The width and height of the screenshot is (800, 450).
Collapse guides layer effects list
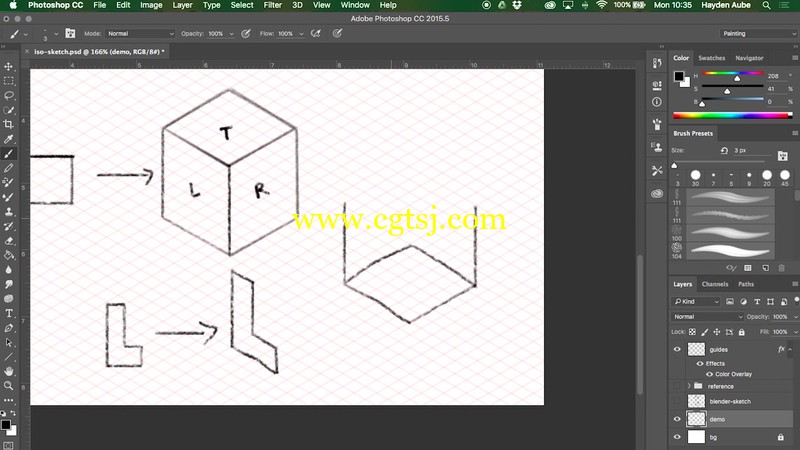(790, 349)
